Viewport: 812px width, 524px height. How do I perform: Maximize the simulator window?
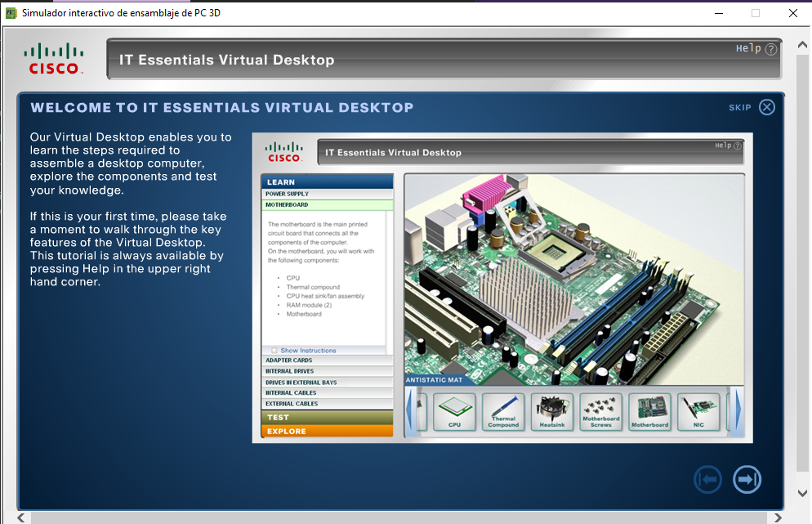pyautogui.click(x=756, y=13)
